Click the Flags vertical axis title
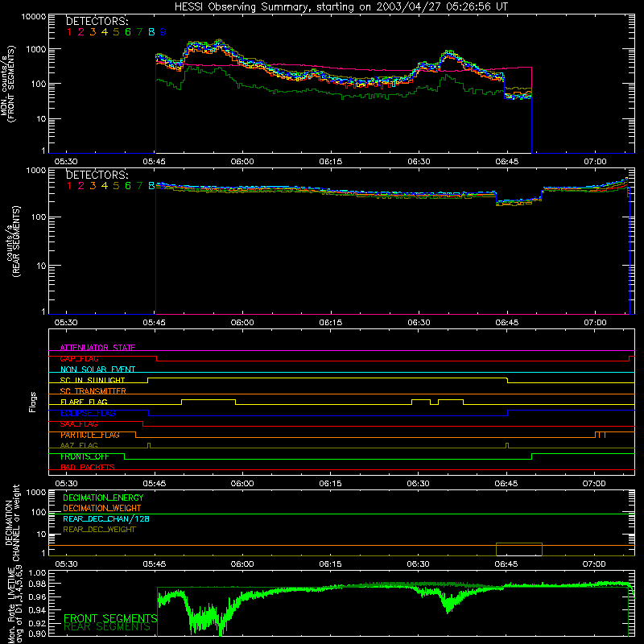 (x=33, y=402)
